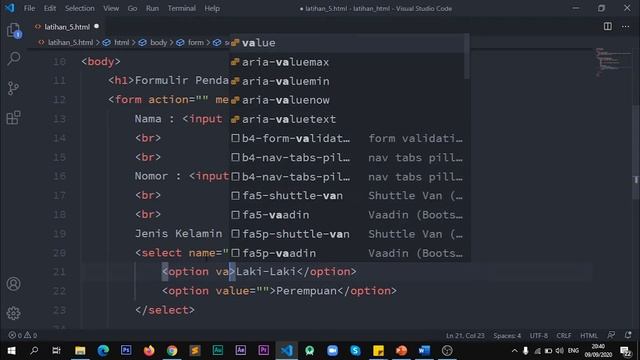The image size is (640, 360).
Task: Open the Terminal menu
Action: 182,8
